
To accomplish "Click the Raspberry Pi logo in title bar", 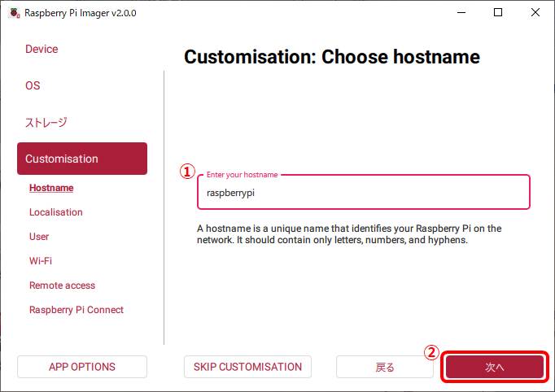I will tap(13, 12).
